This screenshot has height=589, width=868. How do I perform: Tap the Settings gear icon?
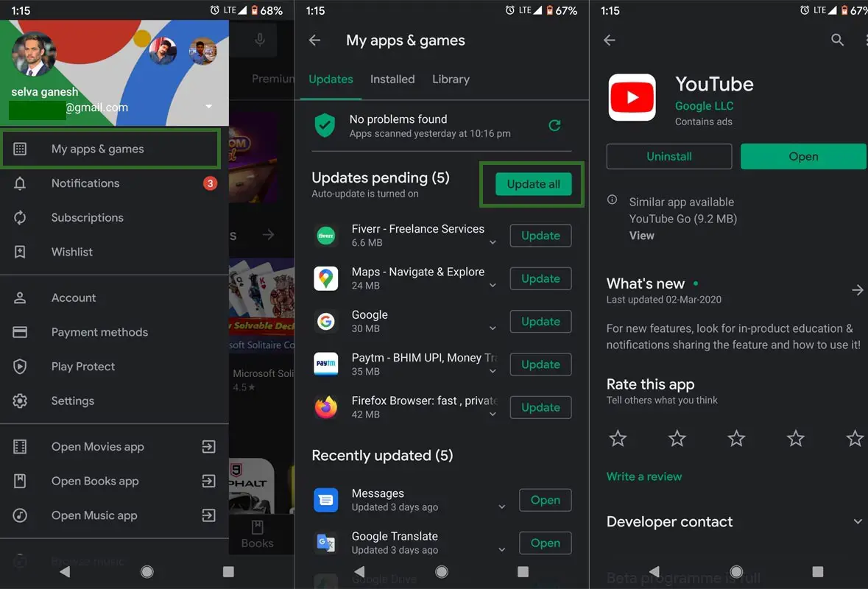(x=20, y=401)
